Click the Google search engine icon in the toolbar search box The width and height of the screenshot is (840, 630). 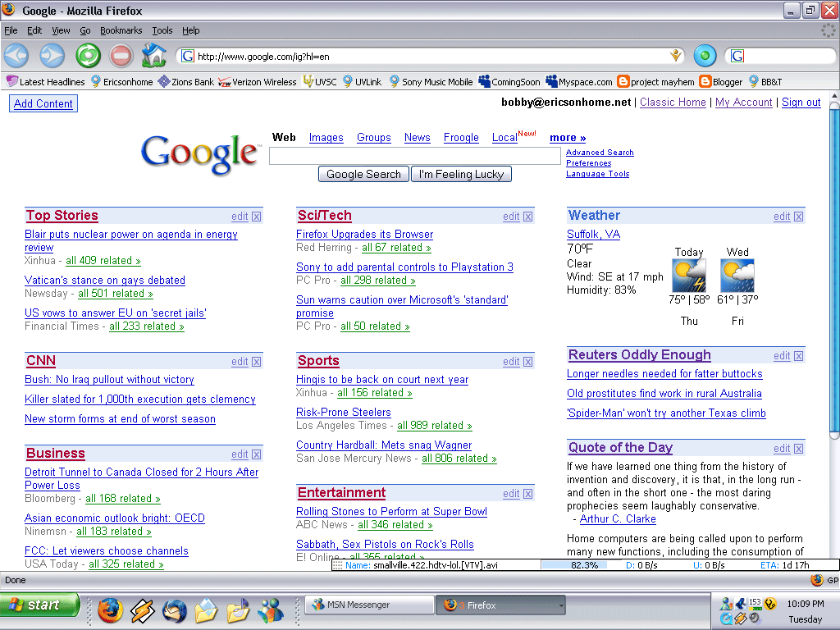coord(737,56)
